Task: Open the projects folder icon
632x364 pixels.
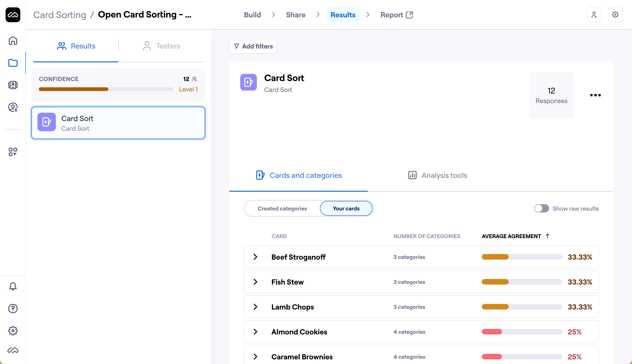Action: (x=13, y=63)
